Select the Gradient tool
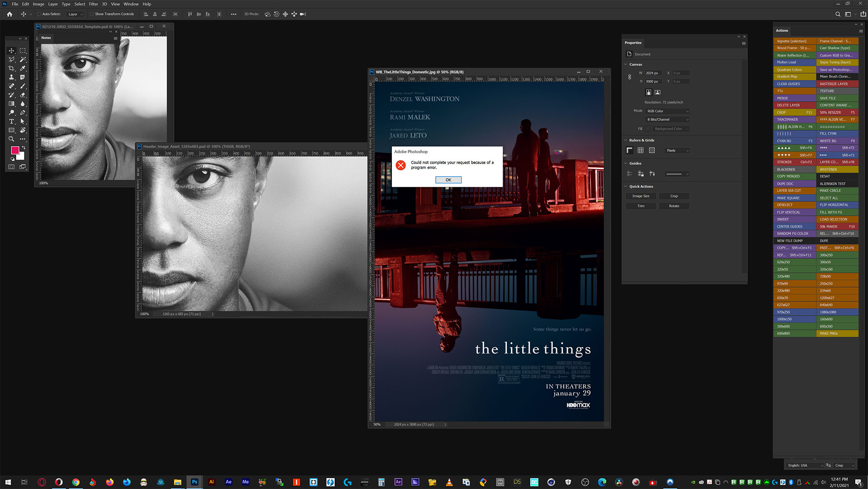This screenshot has height=489, width=868. pyautogui.click(x=12, y=103)
